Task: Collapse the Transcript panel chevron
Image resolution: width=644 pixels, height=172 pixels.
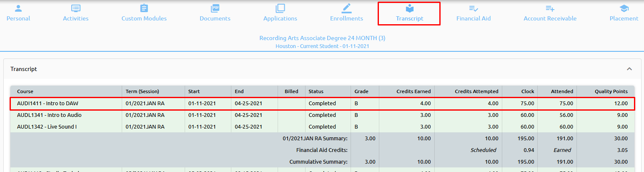Action: click(629, 69)
